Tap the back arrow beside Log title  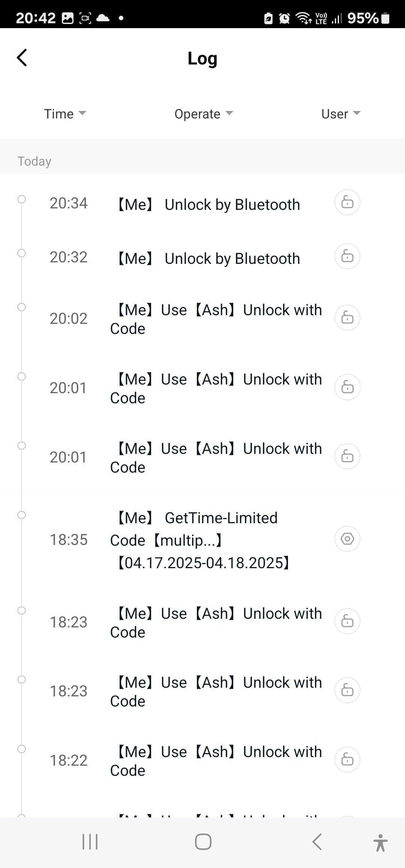pyautogui.click(x=22, y=58)
